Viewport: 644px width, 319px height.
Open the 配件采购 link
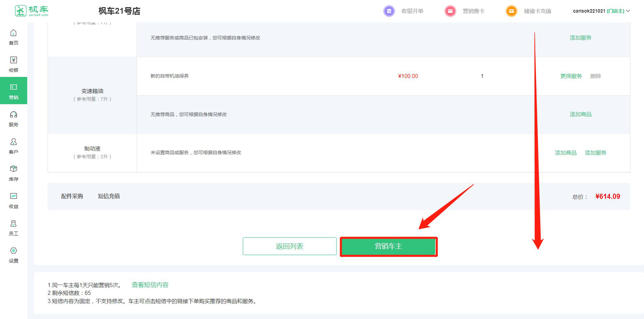[72, 196]
